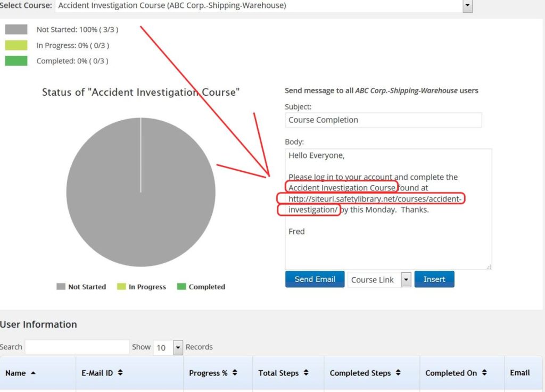Toggle In Progress in chart legend
Viewport: 545px width, 392px height.
pos(142,287)
